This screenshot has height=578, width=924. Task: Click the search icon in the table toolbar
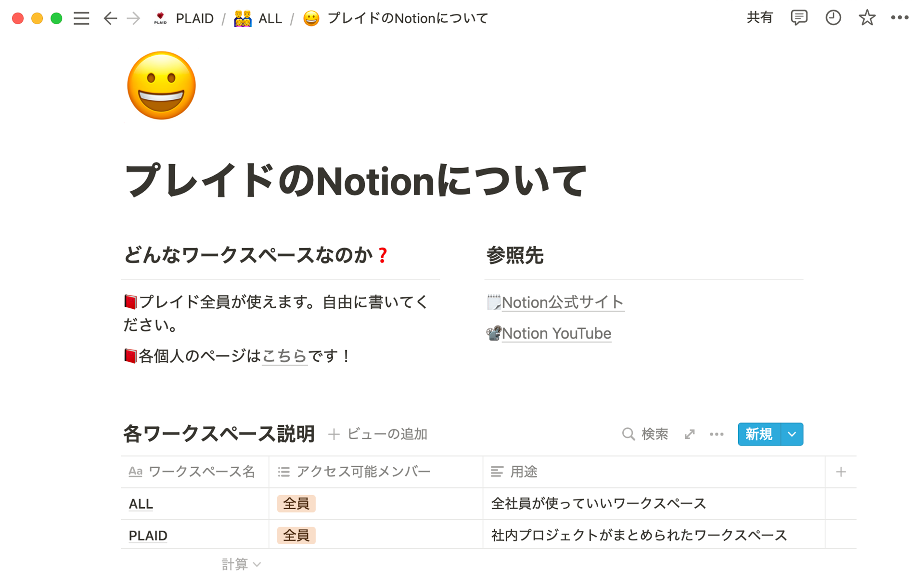click(629, 434)
